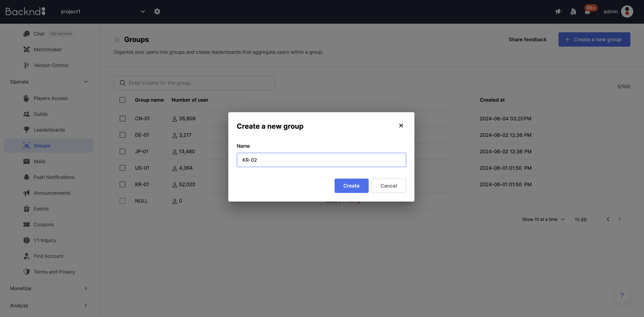Image resolution: width=644 pixels, height=317 pixels.
Task: Go to next page arrow
Action: 620,219
